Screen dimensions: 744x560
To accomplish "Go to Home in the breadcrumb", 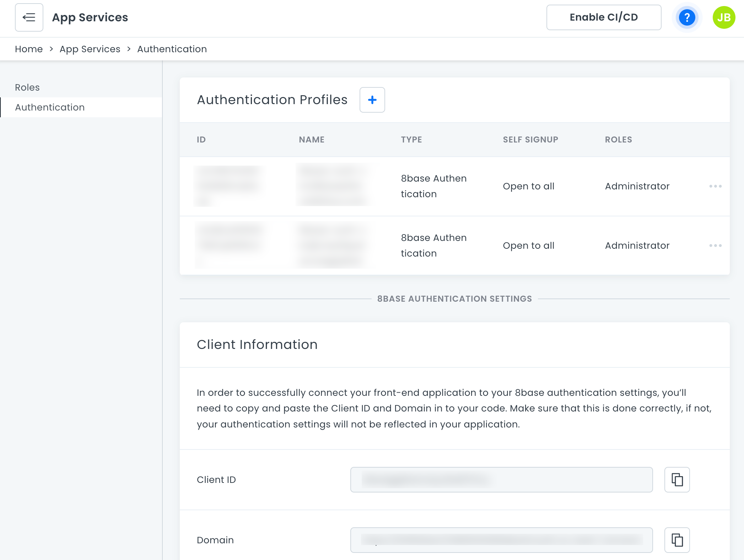I will tap(29, 49).
